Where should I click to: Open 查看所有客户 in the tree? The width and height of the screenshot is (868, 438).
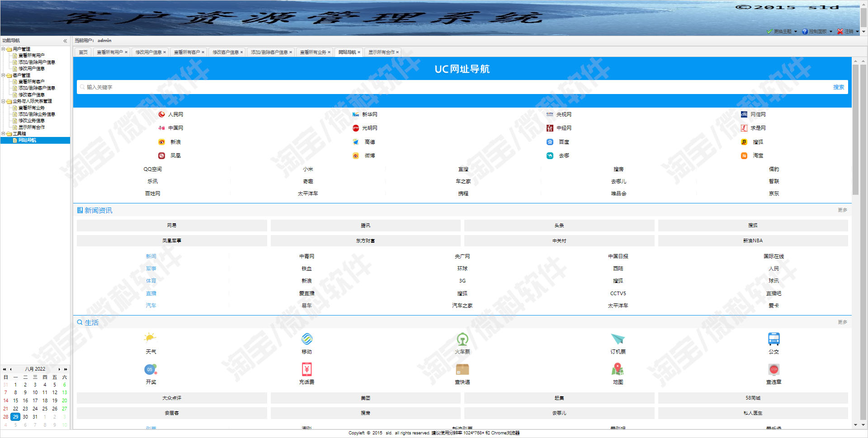(31, 82)
